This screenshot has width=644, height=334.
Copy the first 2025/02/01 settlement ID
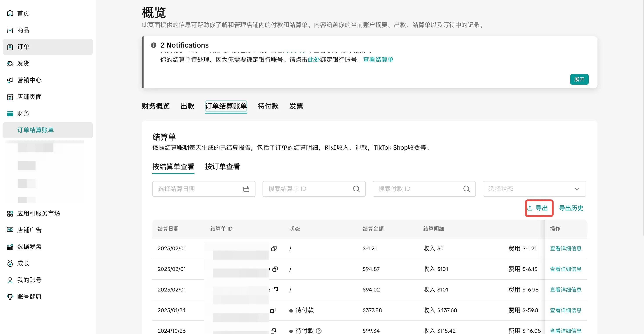tap(274, 248)
